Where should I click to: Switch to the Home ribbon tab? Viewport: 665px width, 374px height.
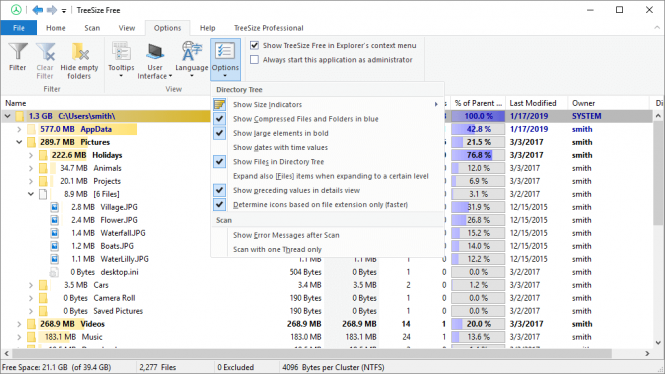pos(56,28)
